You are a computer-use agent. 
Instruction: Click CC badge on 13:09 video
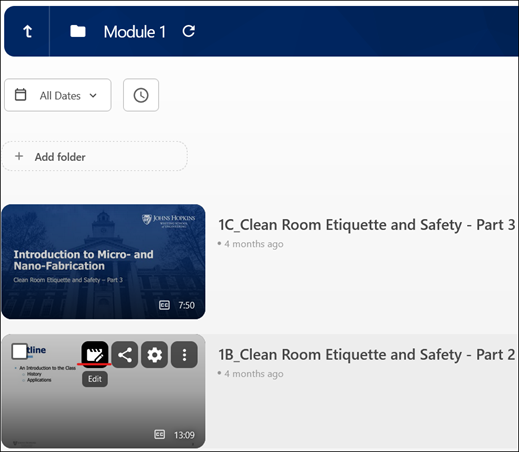tap(160, 434)
